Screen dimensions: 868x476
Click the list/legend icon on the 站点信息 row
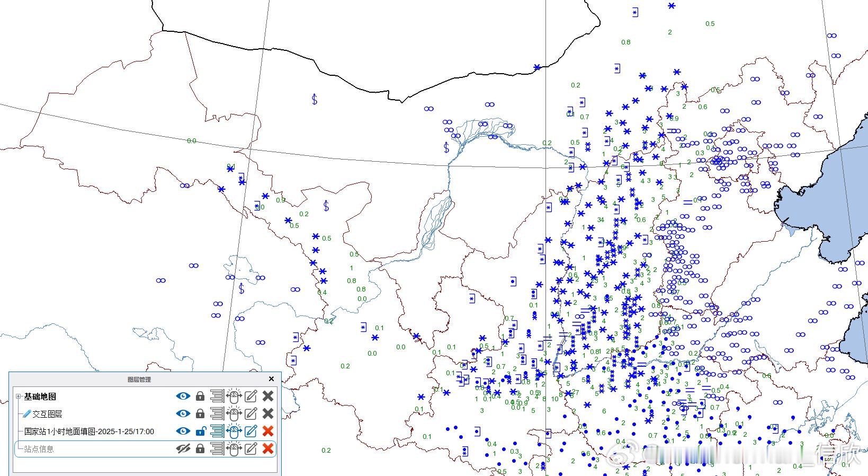coord(217,448)
